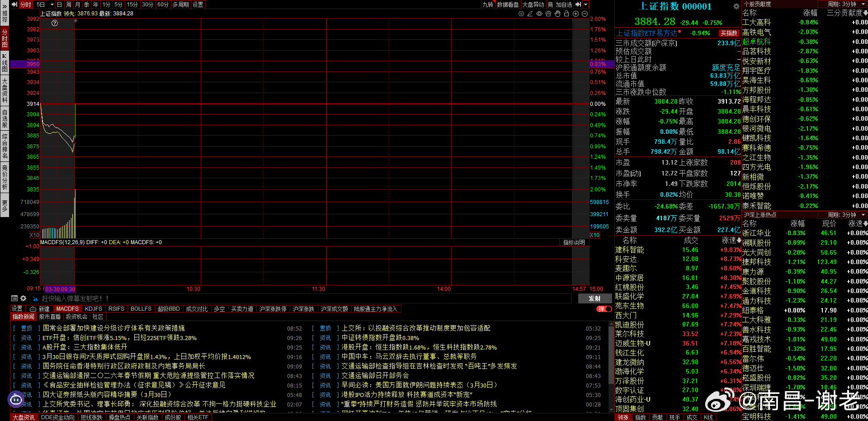Screen dimensions: 868x421
Task: Switch to 股市直播 news tab
Action: (x=50, y=317)
